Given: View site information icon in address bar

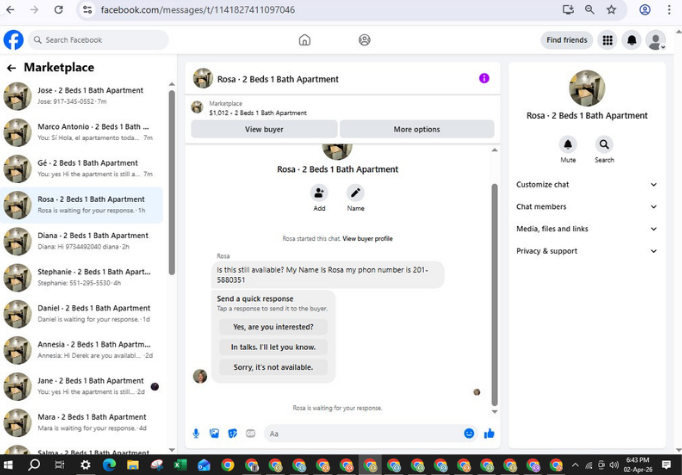Looking at the screenshot, I should point(87,10).
